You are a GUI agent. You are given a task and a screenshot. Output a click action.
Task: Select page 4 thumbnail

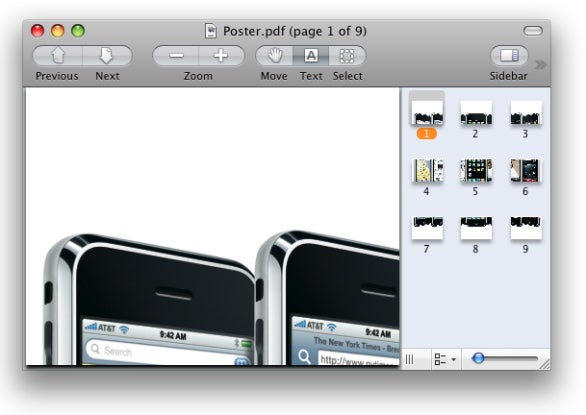(427, 170)
